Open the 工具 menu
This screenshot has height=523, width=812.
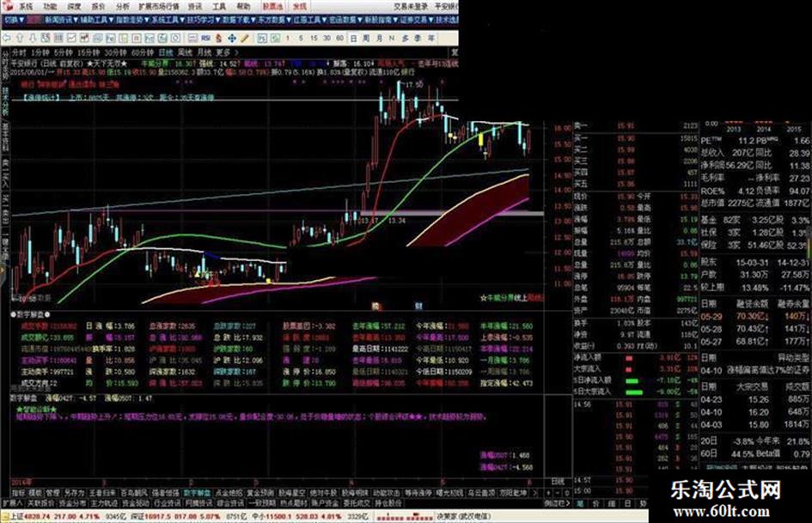pyautogui.click(x=219, y=7)
